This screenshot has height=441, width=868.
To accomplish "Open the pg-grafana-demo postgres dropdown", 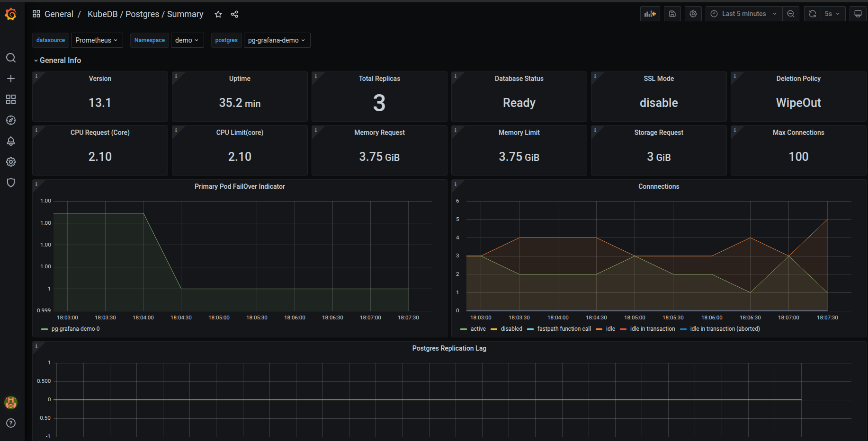I will pyautogui.click(x=277, y=40).
